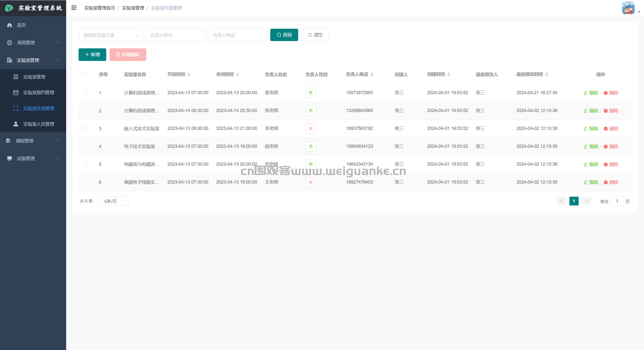Screen dimensions: 644x350
Task: Select the row 6 checkbox
Action: click(85, 182)
